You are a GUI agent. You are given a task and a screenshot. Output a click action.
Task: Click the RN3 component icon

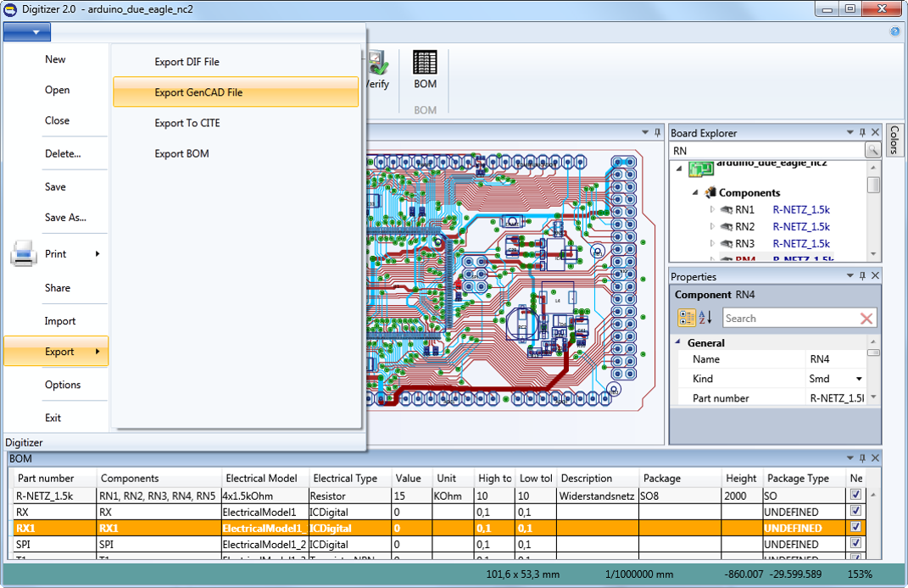pyautogui.click(x=727, y=244)
